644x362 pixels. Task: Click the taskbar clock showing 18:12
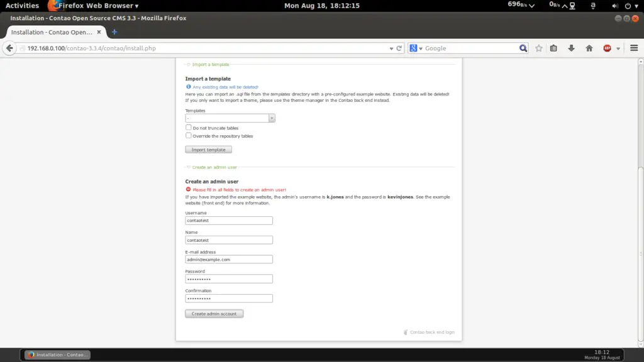(602, 354)
